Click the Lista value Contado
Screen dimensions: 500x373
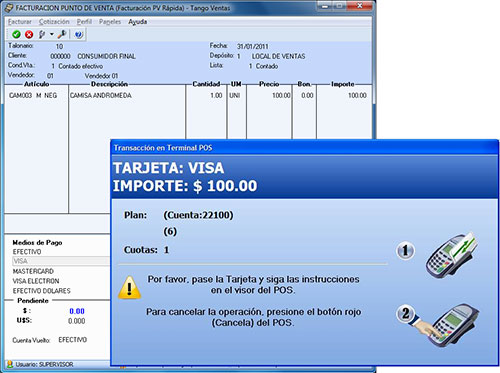click(267, 66)
